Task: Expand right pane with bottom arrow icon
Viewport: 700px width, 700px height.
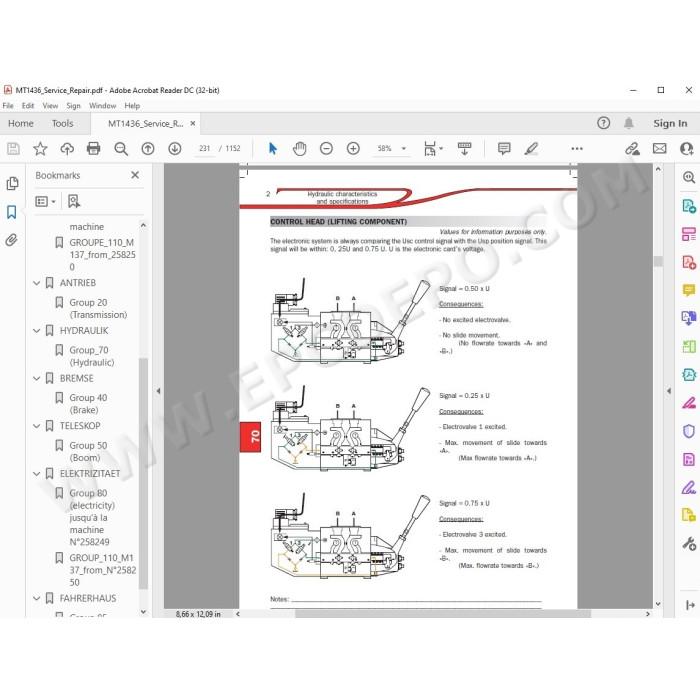Action: [x=690, y=605]
